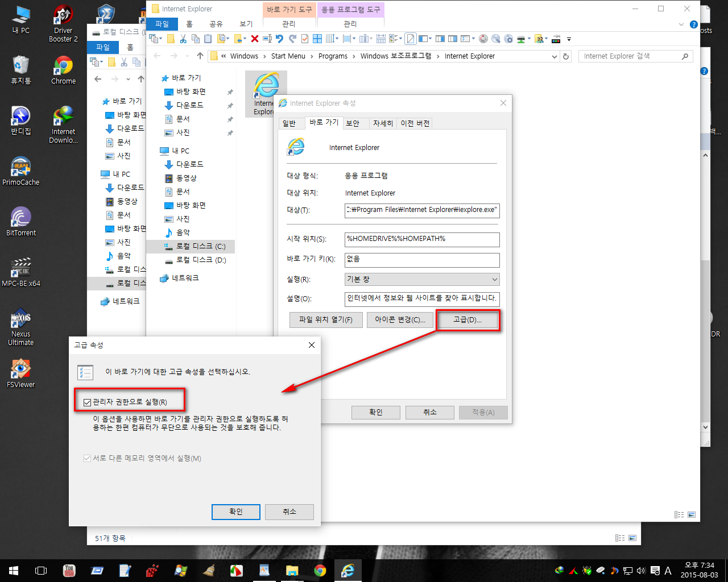This screenshot has width=728, height=582.
Task: Click the 고급(D)... button
Action: (468, 319)
